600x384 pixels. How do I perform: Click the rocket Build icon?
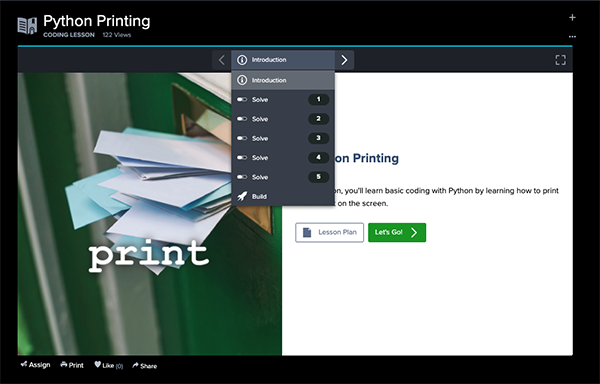(242, 196)
